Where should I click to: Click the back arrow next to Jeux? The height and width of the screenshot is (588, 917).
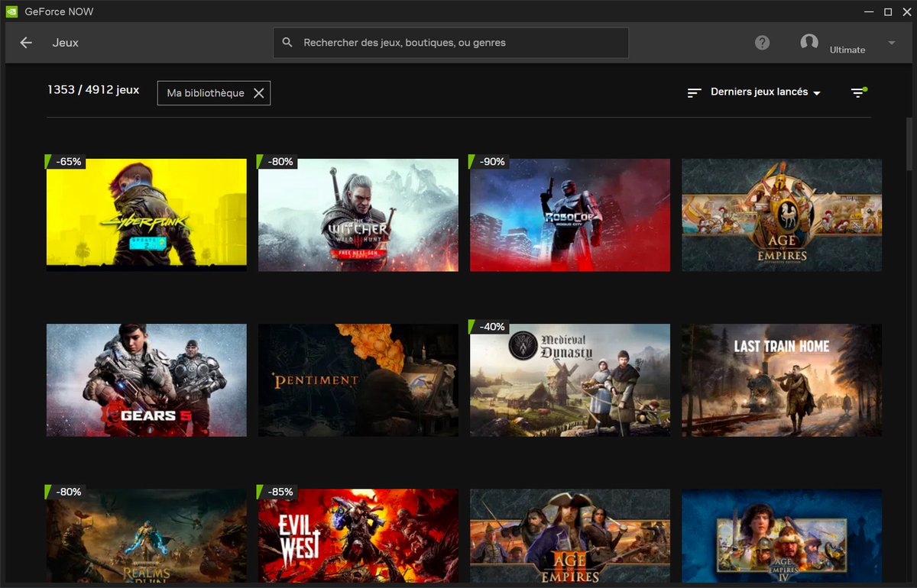(x=25, y=43)
